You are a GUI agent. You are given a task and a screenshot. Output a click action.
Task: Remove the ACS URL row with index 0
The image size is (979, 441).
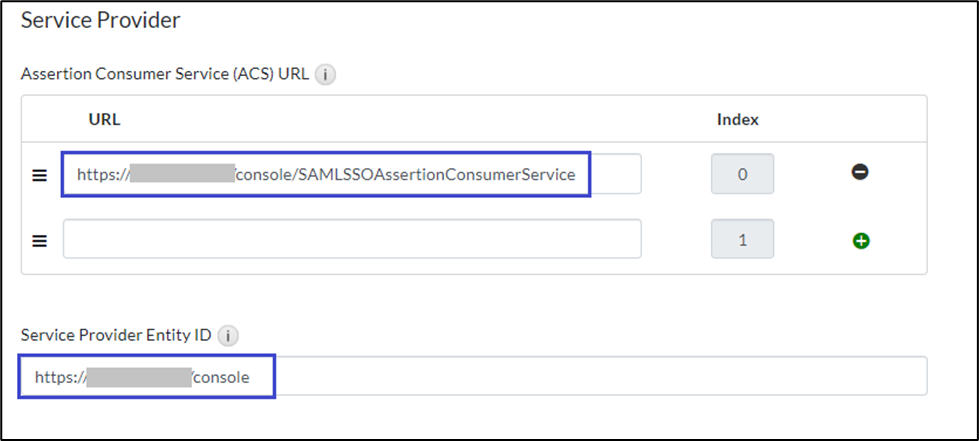click(860, 173)
